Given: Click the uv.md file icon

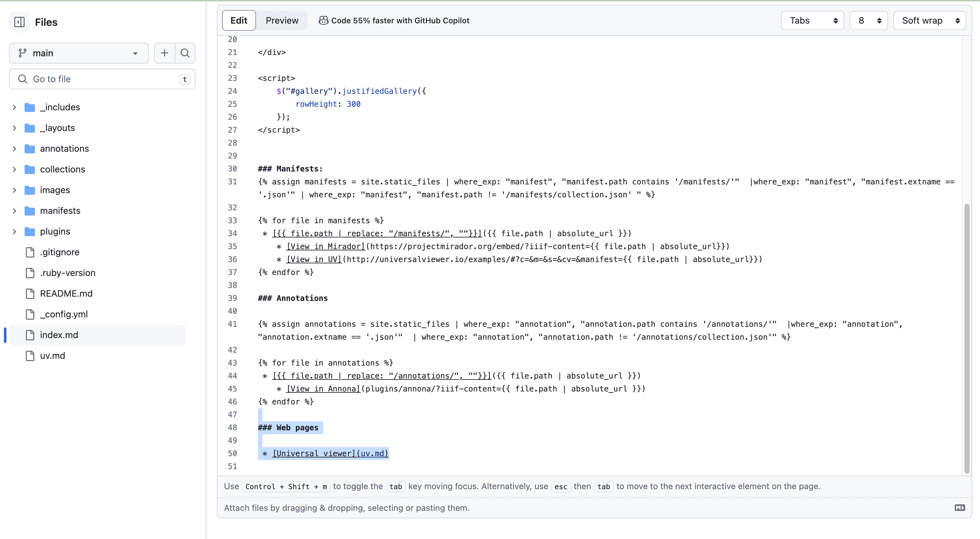Looking at the screenshot, I should pos(30,356).
